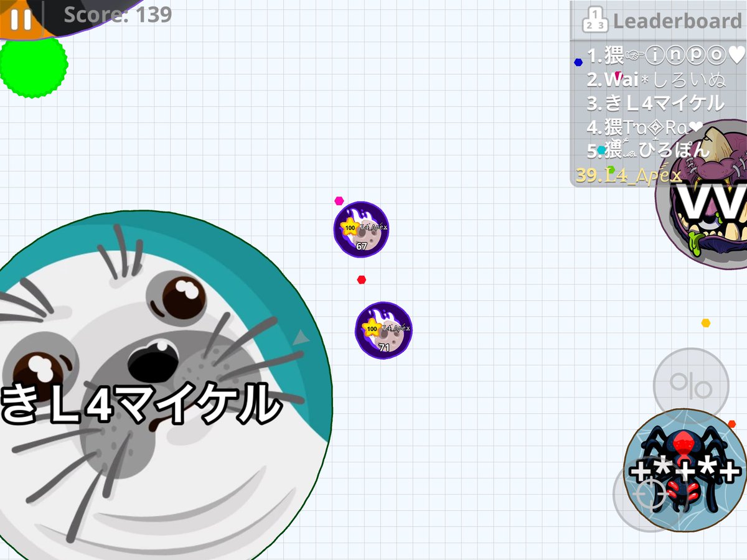Tap the split cell button

[691, 386]
